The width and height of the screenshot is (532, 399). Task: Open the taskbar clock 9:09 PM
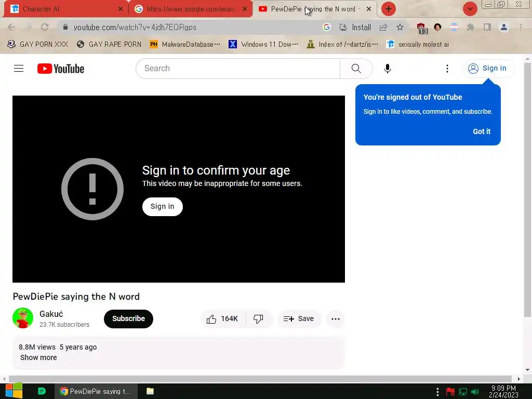[x=503, y=392]
